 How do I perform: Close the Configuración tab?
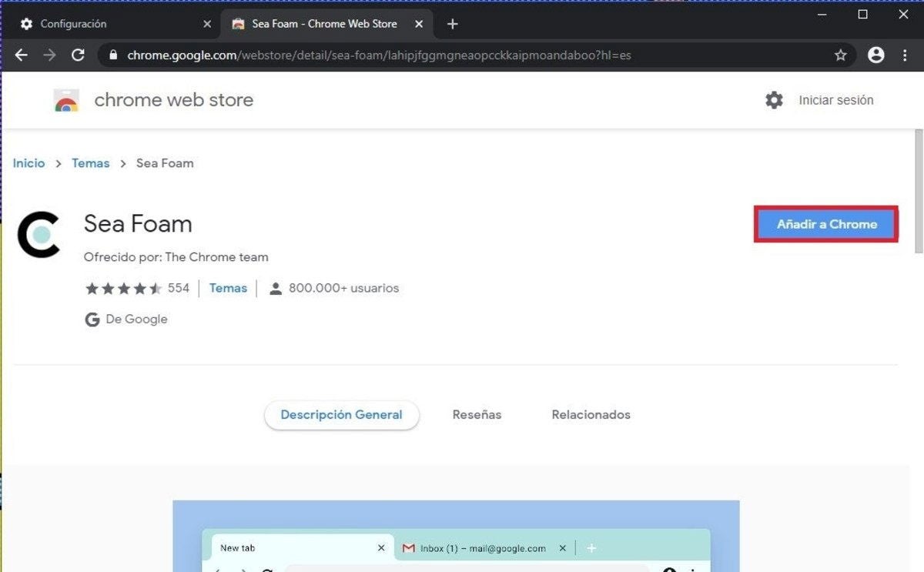[x=207, y=24]
